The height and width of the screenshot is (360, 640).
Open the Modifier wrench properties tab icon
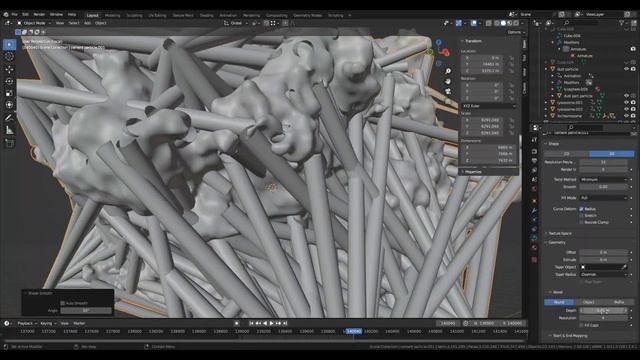tap(534, 210)
